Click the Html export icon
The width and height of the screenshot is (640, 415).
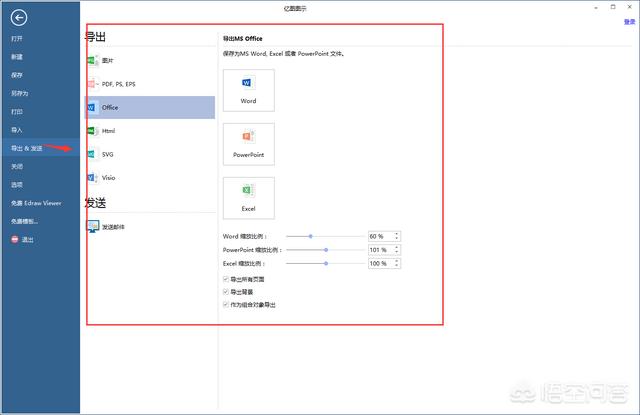point(93,131)
